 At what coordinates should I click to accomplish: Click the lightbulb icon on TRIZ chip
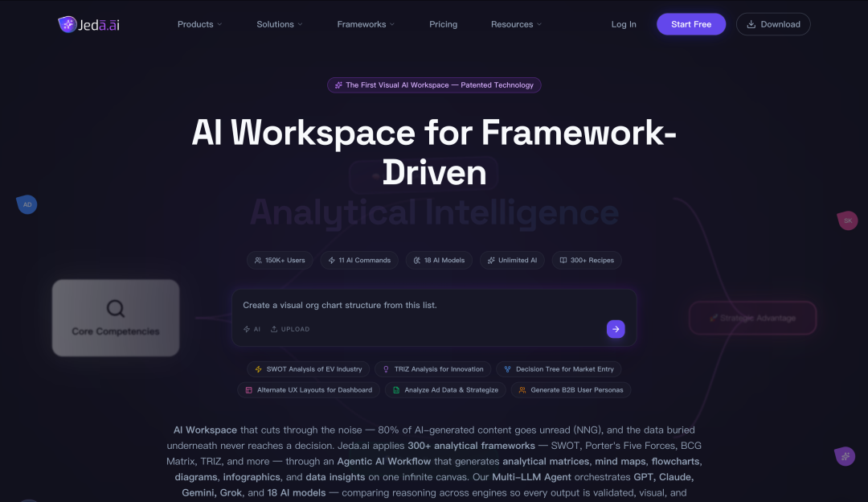386,369
